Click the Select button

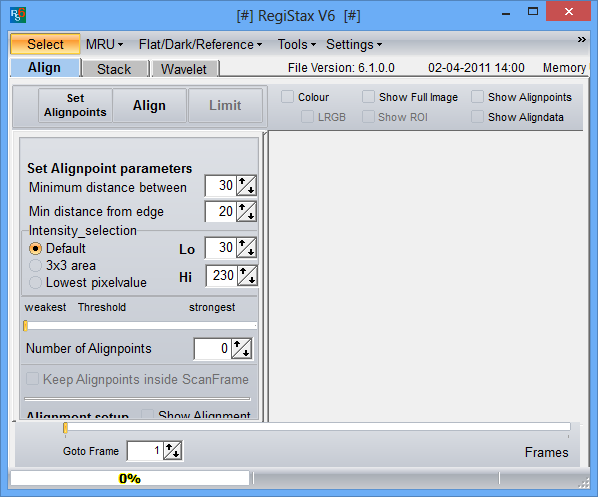pyautogui.click(x=45, y=44)
